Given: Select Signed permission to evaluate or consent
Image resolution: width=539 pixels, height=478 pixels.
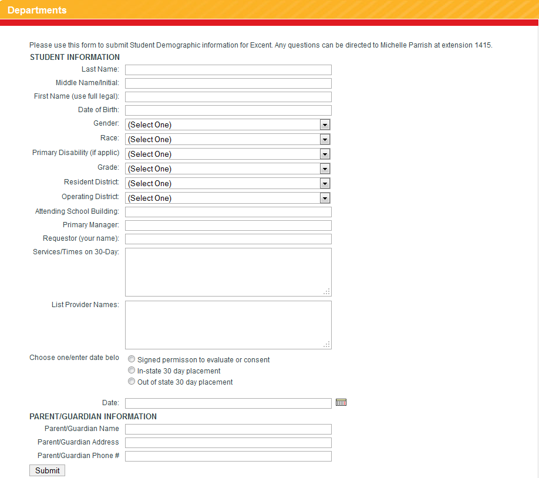Looking at the screenshot, I should (x=131, y=359).
